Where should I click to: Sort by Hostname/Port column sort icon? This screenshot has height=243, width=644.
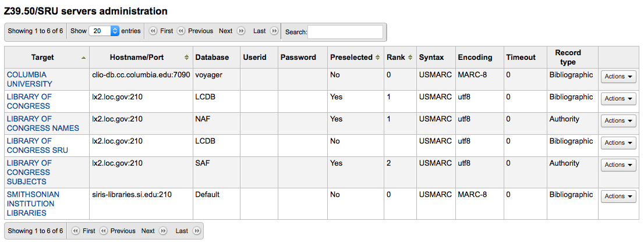click(186, 58)
